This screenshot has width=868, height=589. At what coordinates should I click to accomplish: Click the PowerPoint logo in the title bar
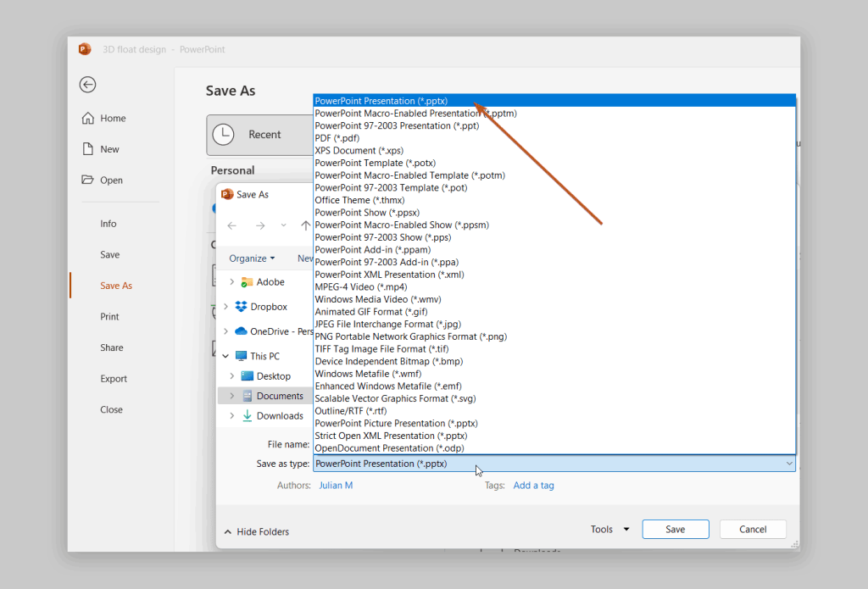(84, 49)
